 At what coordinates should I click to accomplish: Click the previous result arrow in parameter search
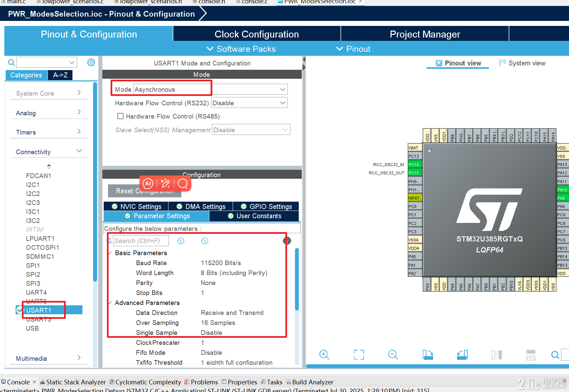point(181,241)
